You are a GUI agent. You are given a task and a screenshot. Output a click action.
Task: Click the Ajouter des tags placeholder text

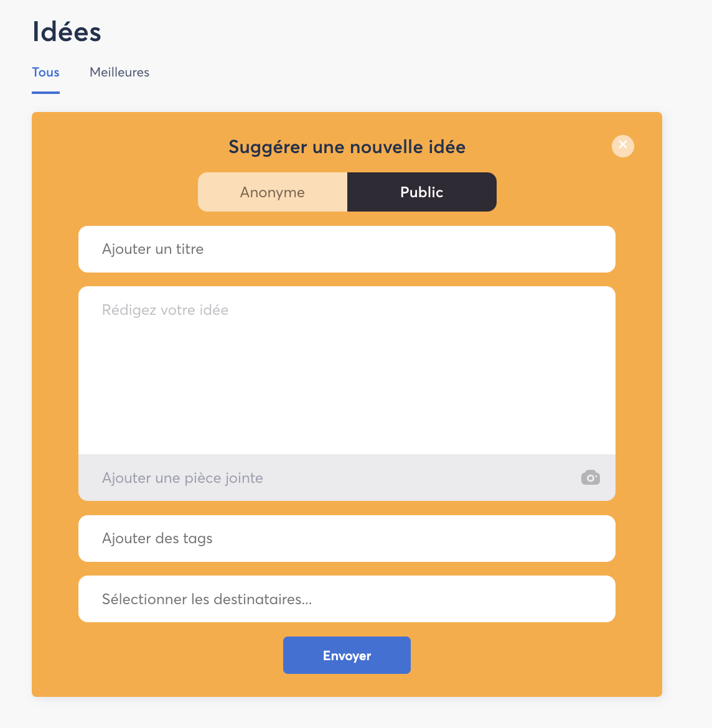tap(157, 538)
